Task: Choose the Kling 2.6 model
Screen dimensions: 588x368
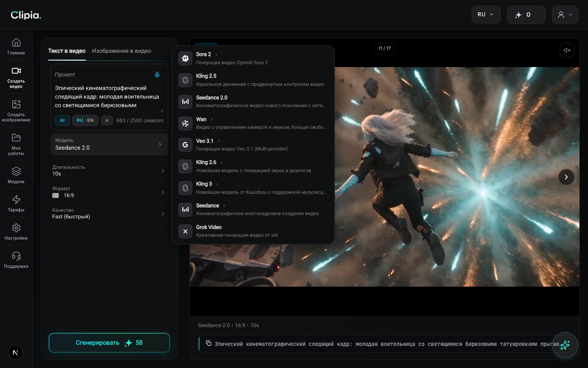Action: point(253,166)
